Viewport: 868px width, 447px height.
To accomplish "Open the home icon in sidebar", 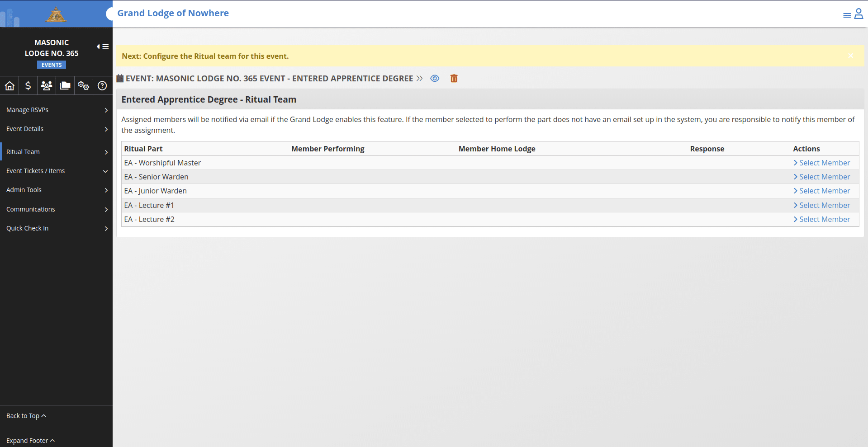I will (x=9, y=85).
